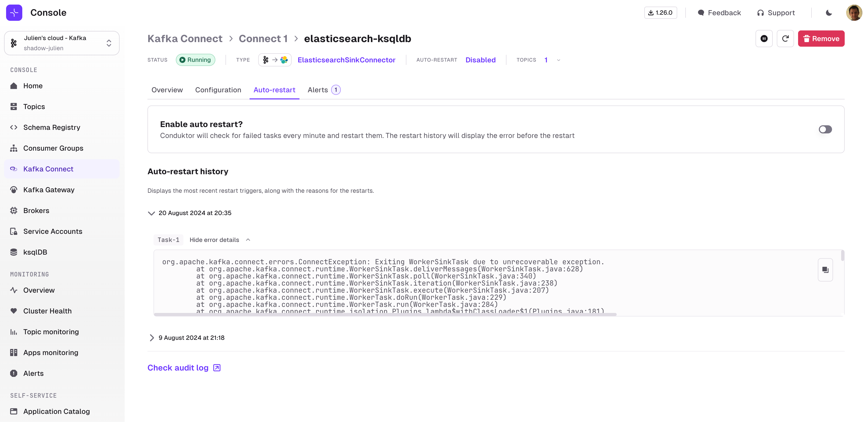
Task: Click the Check audit log link
Action: (184, 367)
